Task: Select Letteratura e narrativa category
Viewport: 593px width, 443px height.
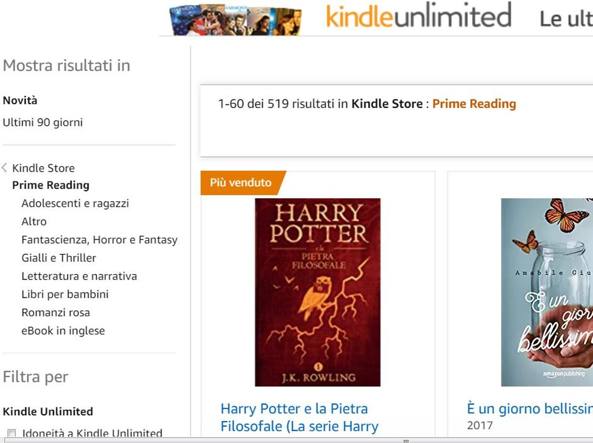Action: [x=79, y=276]
